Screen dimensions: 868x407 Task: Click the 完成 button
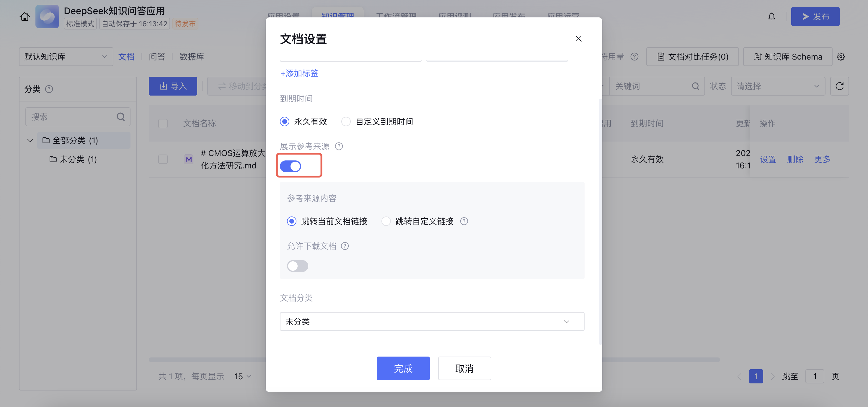(x=403, y=368)
